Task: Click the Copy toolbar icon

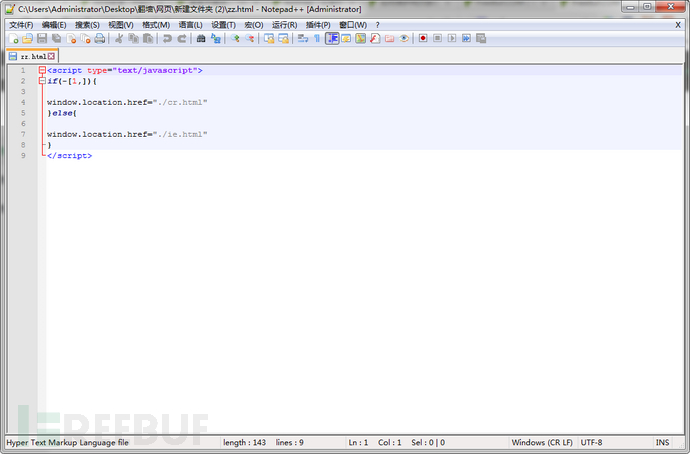Action: pyautogui.click(x=133, y=39)
